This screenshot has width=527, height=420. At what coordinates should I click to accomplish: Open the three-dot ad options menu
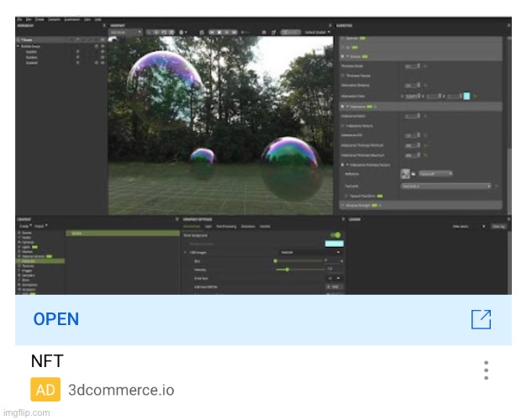pos(486,370)
